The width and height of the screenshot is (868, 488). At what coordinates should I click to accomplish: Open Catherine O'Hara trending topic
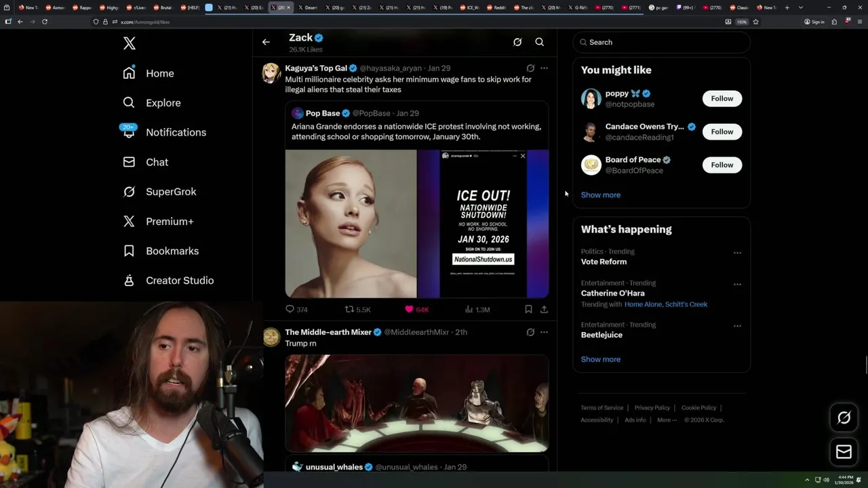click(612, 293)
